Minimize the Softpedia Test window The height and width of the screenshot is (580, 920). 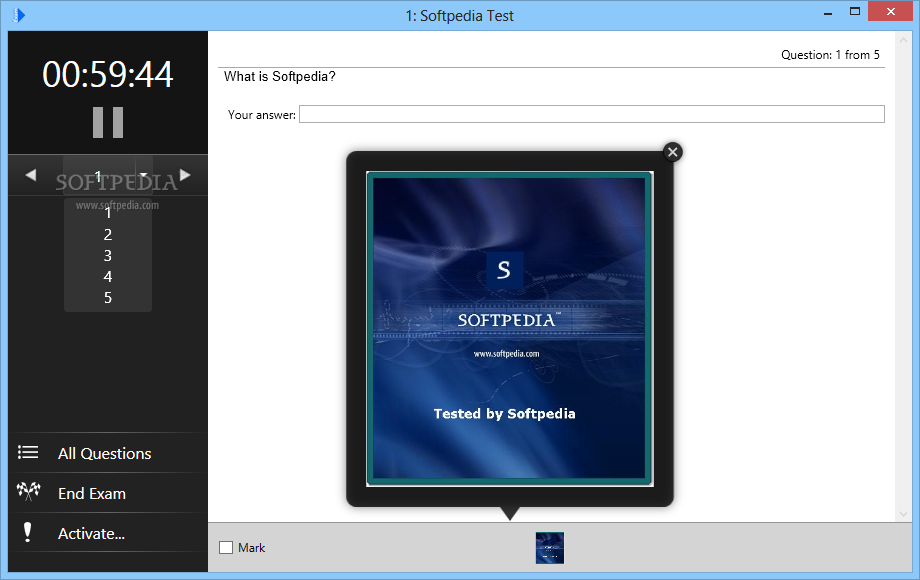click(828, 13)
